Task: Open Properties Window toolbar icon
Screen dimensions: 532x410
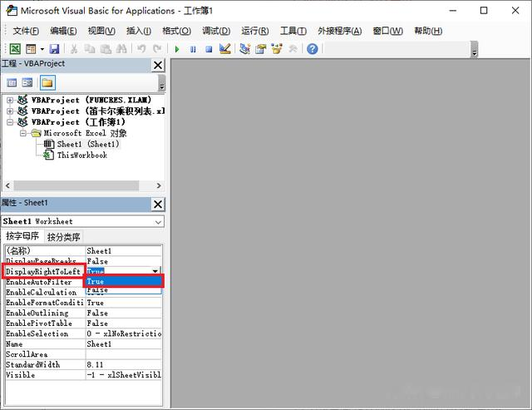Action: [260, 49]
